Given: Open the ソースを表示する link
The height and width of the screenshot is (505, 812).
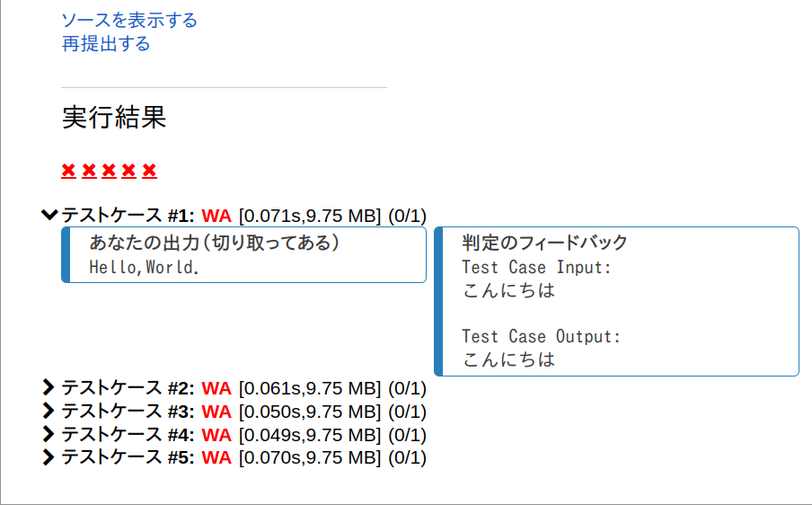Looking at the screenshot, I should 129,20.
